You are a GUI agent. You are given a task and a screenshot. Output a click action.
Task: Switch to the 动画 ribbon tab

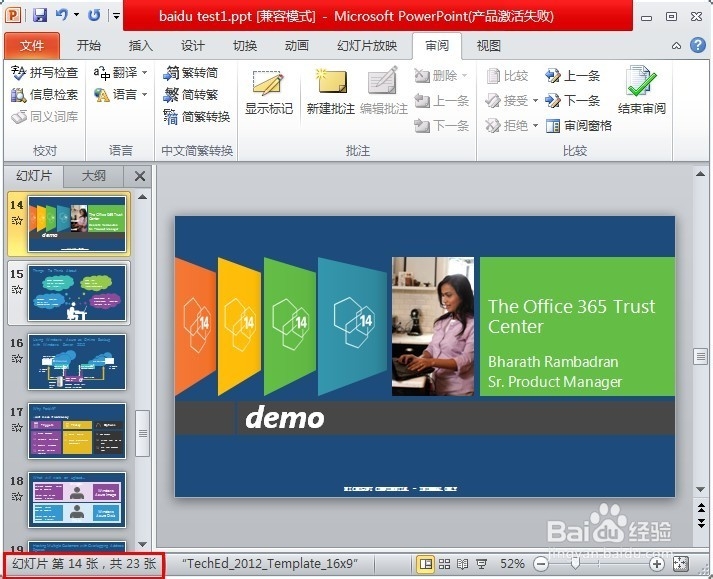296,45
